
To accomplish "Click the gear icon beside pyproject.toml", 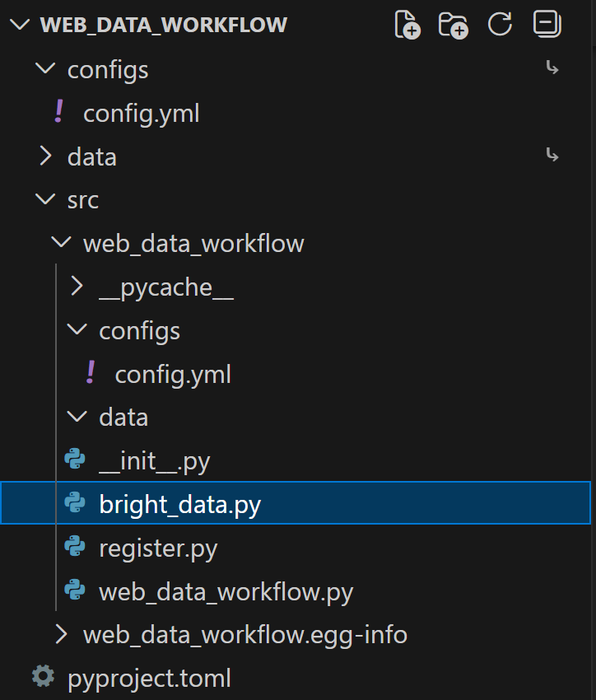I will (43, 677).
